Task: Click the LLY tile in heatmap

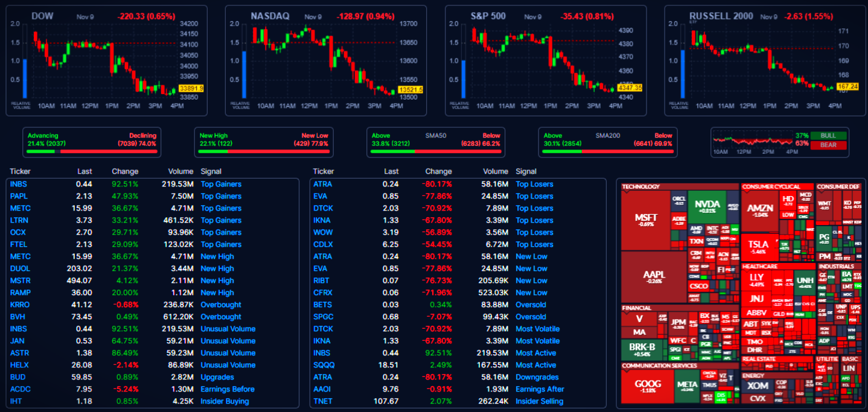Action: pyautogui.click(x=756, y=280)
